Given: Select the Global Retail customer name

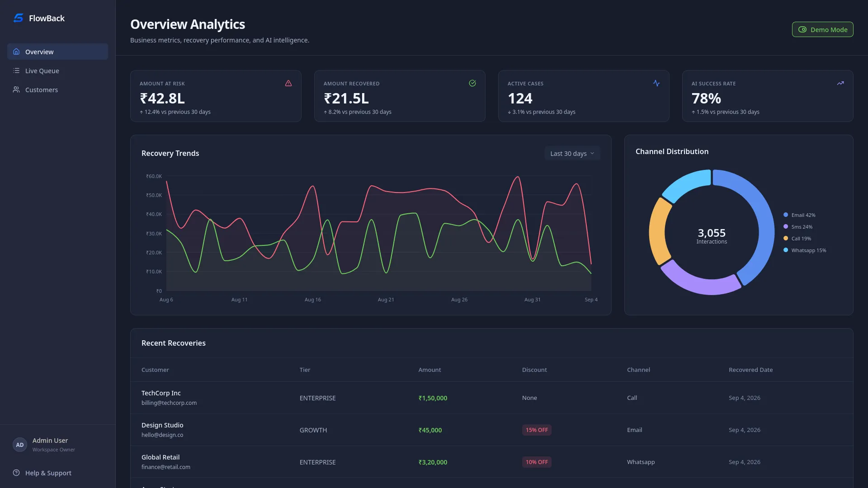Looking at the screenshot, I should 160,457.
